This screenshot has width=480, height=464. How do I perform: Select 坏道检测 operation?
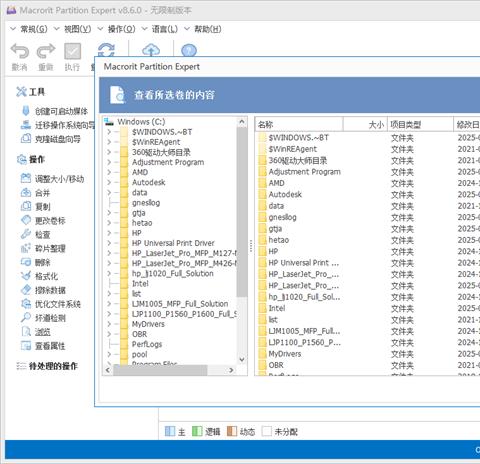43,318
